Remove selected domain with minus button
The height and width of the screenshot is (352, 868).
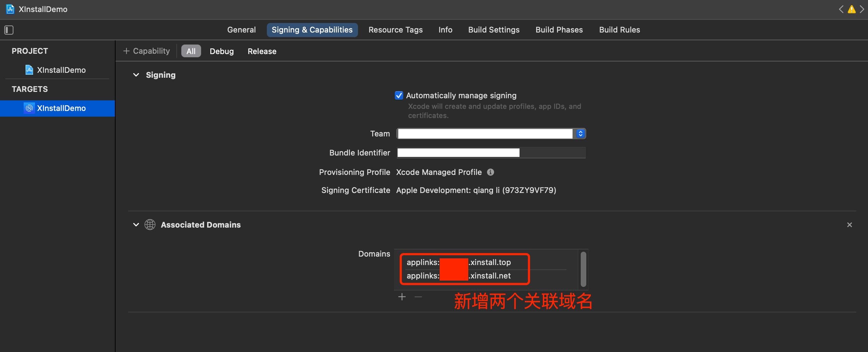coord(418,297)
